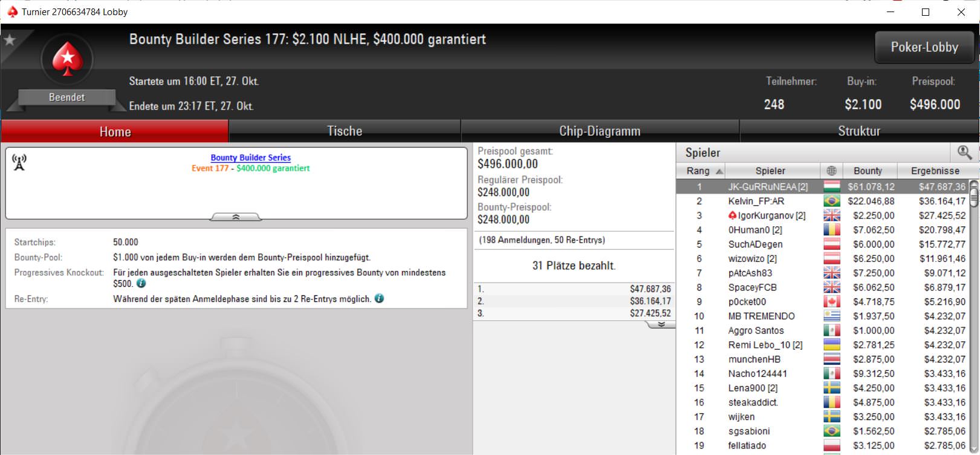This screenshot has width=980, height=455.
Task: Click the Poker-Lobby button
Action: [x=924, y=47]
